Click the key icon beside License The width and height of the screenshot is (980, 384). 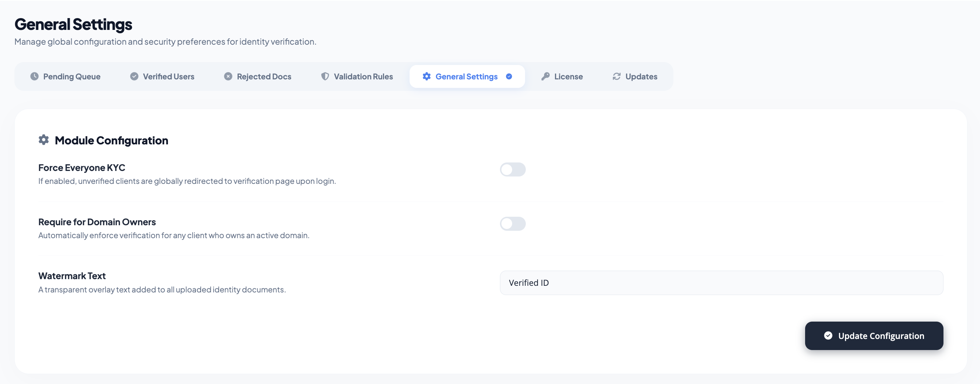(x=545, y=76)
